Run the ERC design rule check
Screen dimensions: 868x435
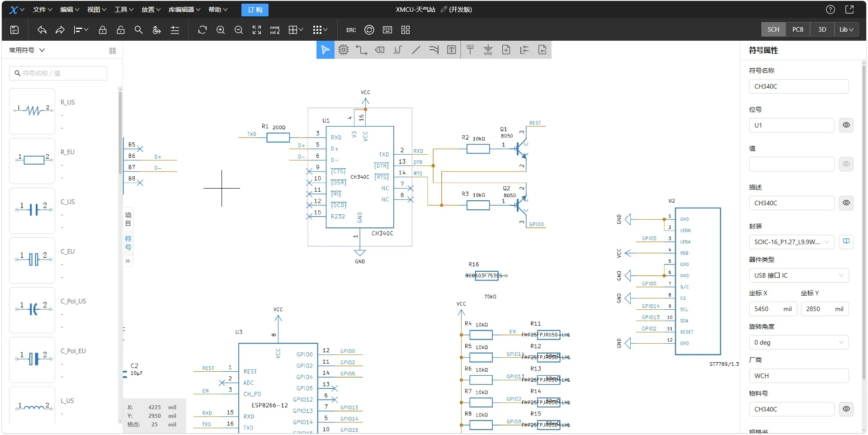coord(351,30)
